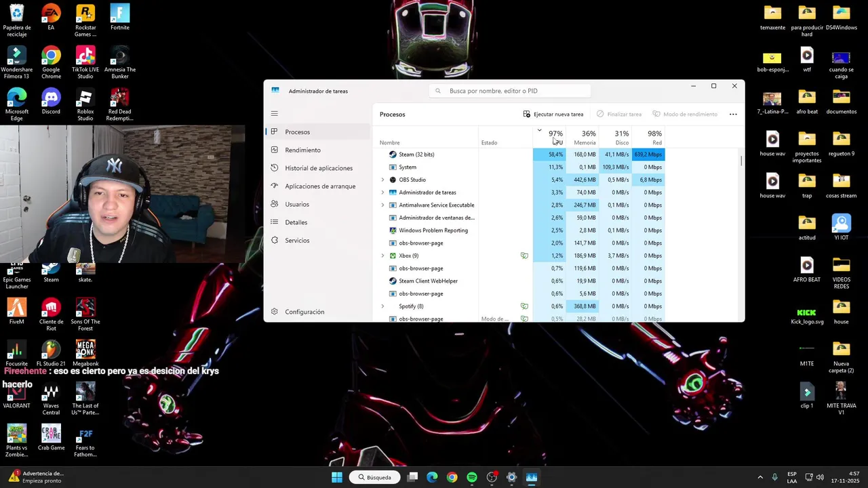Image resolution: width=868 pixels, height=488 pixels.
Task: Open the Procesos tab in sidebar
Action: [x=318, y=131]
